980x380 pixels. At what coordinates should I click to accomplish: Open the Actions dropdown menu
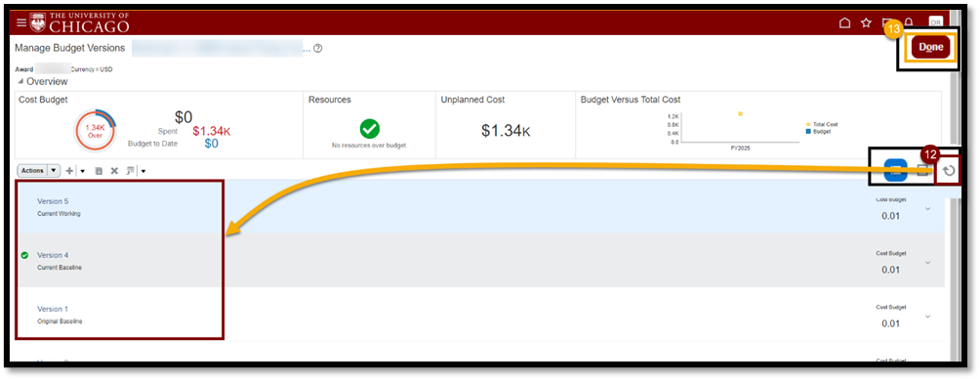click(38, 170)
